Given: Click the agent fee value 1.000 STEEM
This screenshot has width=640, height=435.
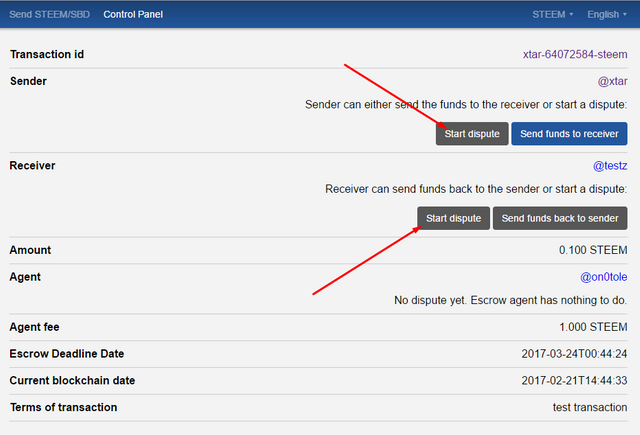Looking at the screenshot, I should click(593, 327).
